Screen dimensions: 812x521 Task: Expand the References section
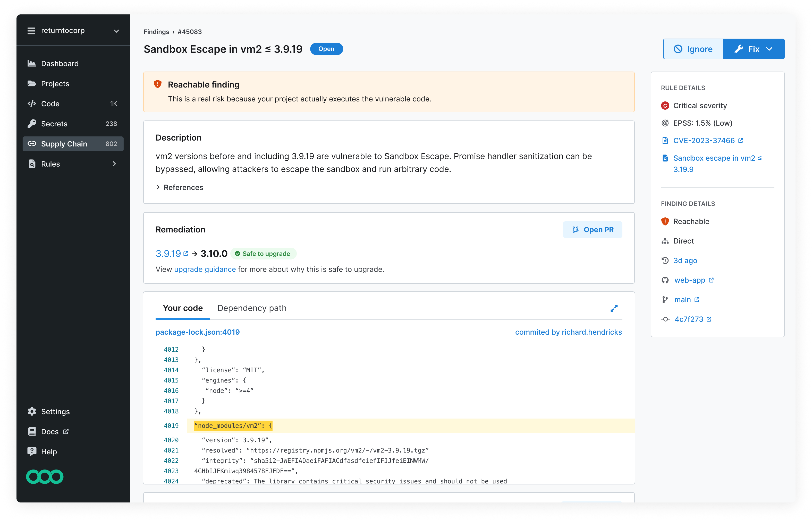click(x=180, y=187)
